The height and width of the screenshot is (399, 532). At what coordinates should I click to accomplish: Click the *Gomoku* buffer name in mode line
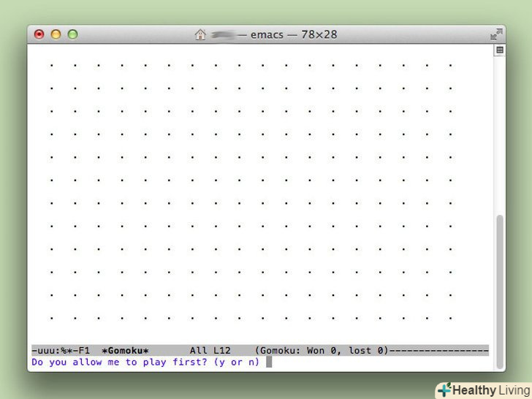125,351
